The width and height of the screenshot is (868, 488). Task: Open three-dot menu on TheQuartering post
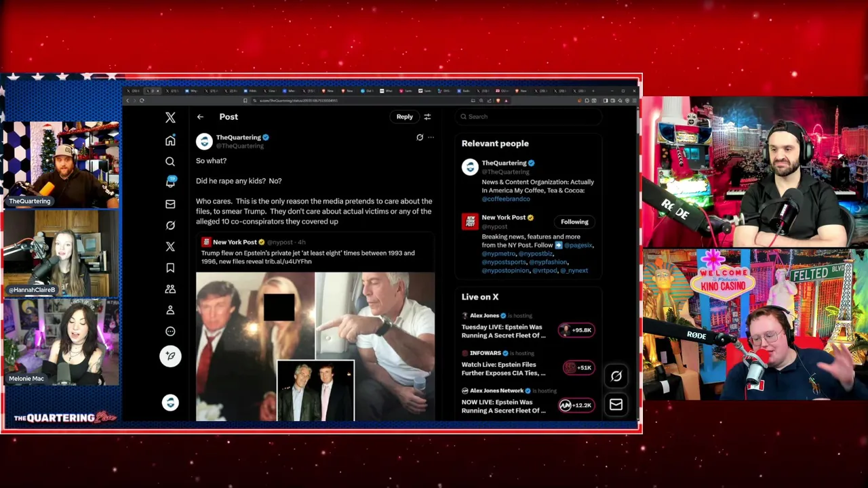coord(431,138)
